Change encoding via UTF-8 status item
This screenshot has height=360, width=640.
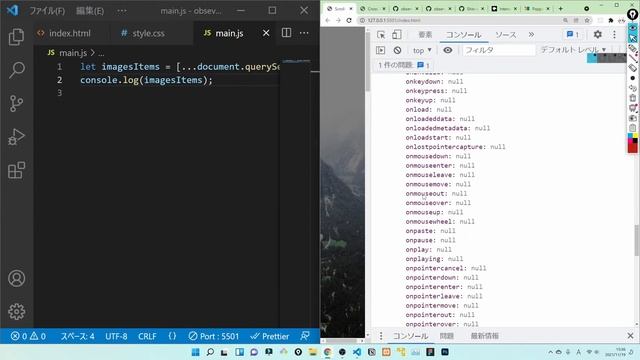pyautogui.click(x=116, y=336)
